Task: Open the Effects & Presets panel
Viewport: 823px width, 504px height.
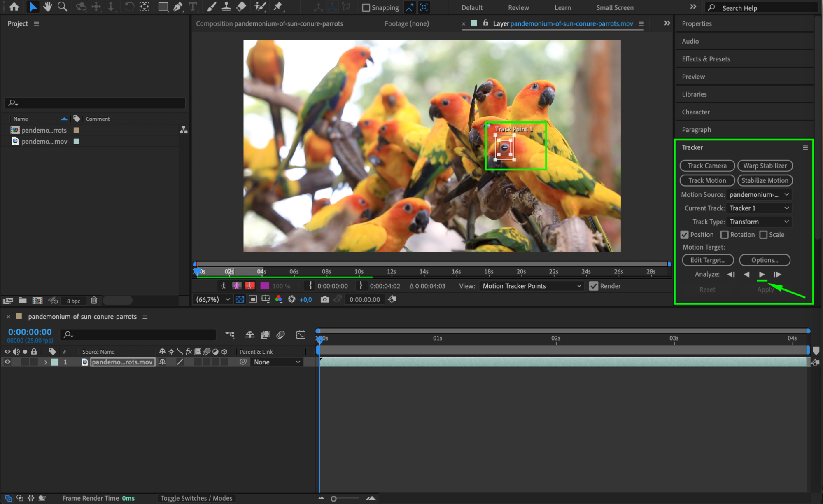Action: (x=706, y=59)
